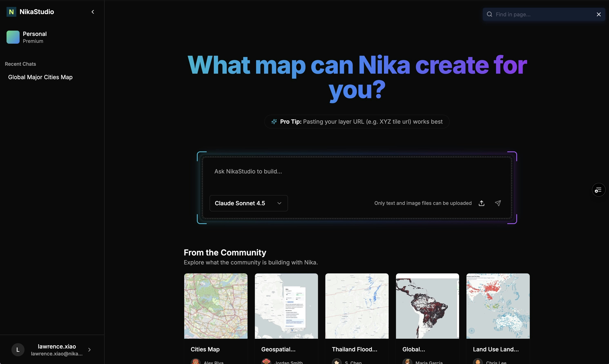Select the upload file icon

pyautogui.click(x=481, y=203)
